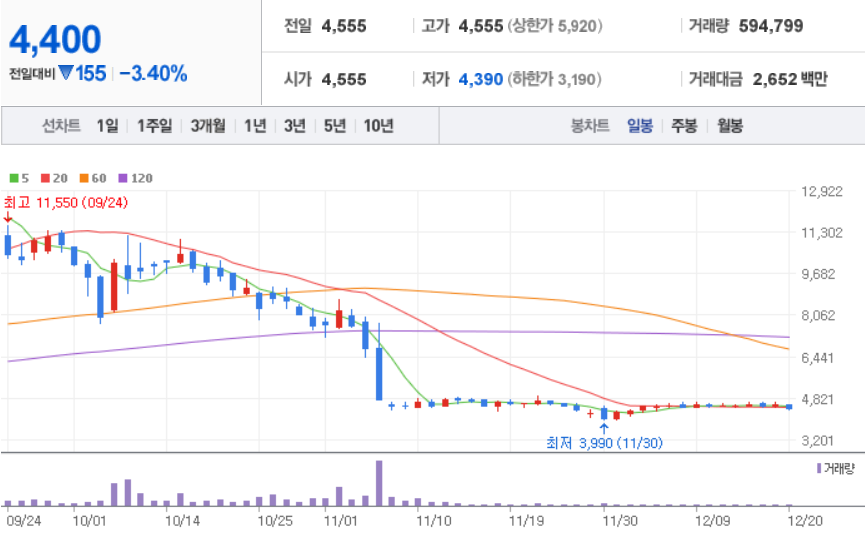
Task: Click the purple 120-day moving average swatch
Action: (x=123, y=178)
